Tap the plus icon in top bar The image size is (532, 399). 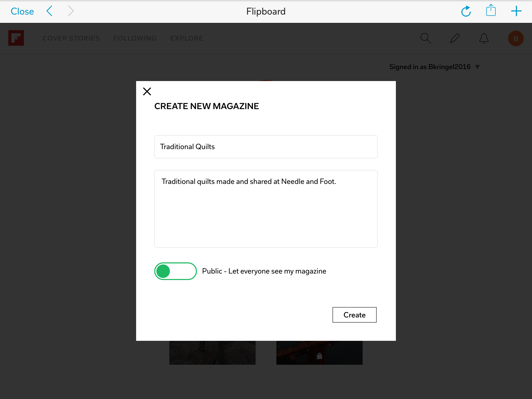516,11
